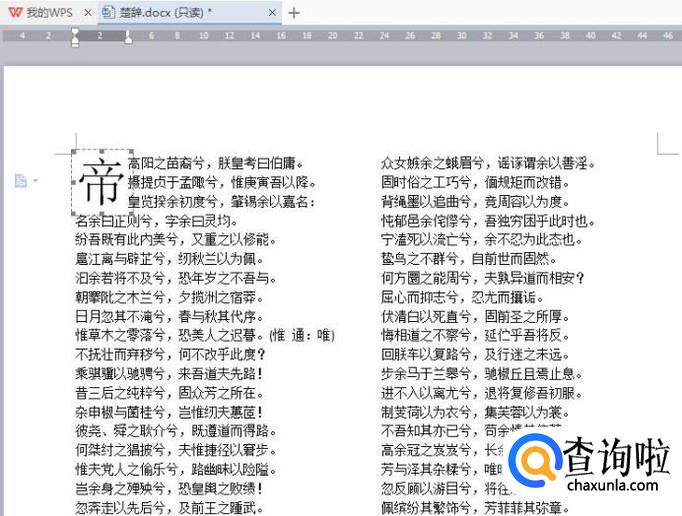
Task: Click the line 屈心而抑志兮
Action: pos(420,297)
